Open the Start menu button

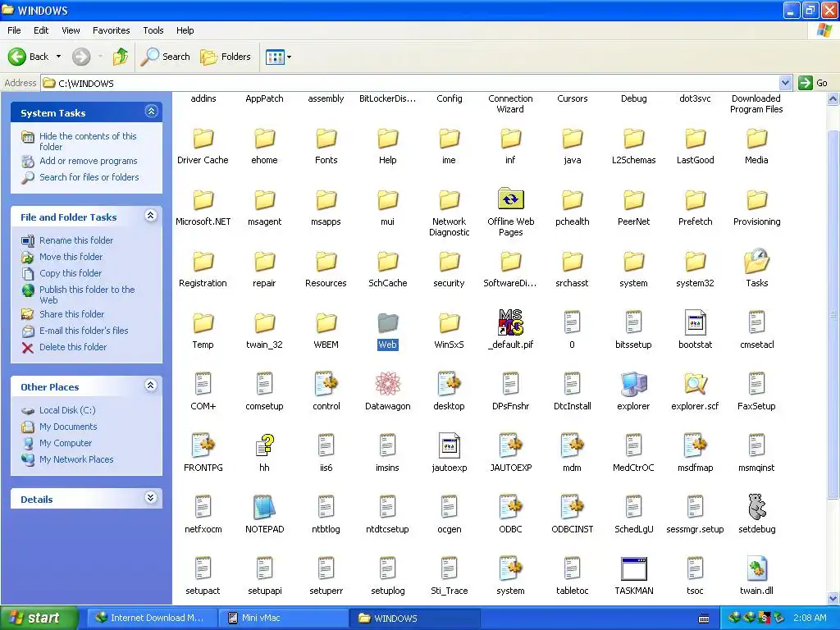39,618
